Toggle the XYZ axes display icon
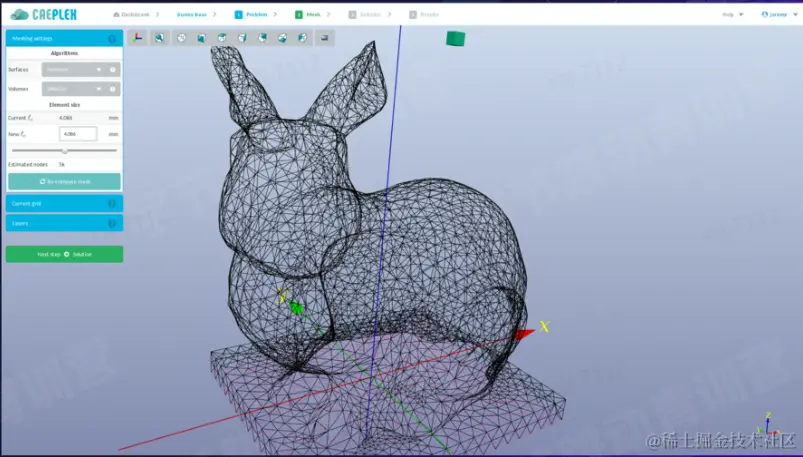This screenshot has width=803, height=457. click(x=137, y=38)
